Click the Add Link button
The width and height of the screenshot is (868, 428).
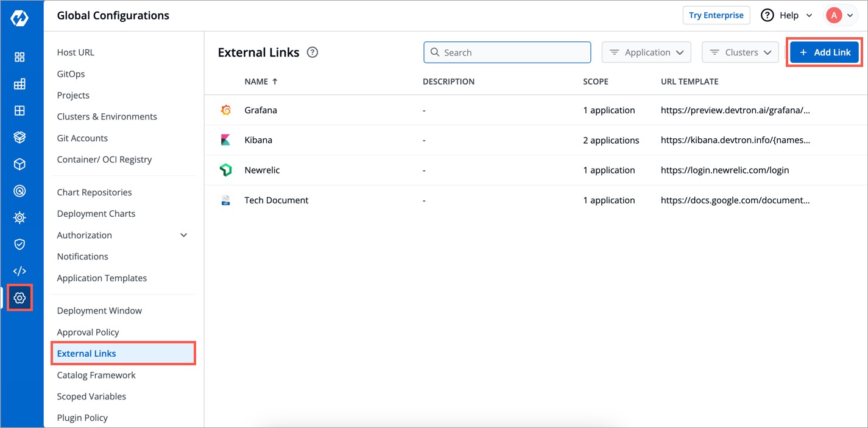coord(825,52)
